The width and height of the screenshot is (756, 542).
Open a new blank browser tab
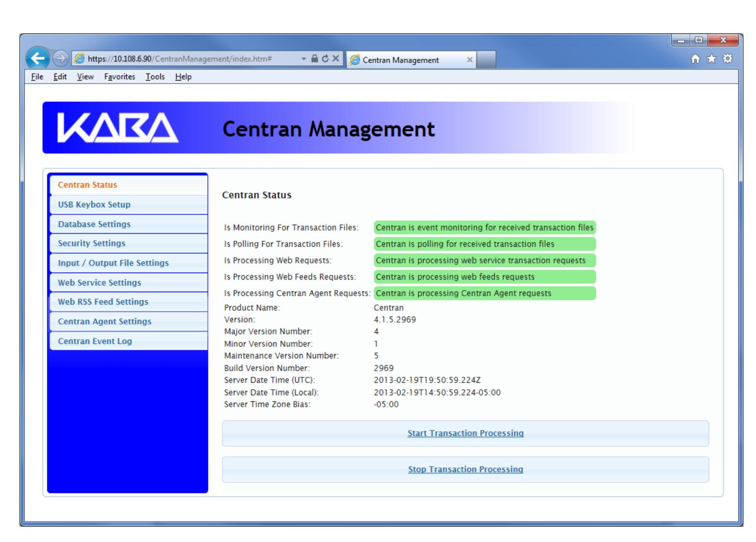pyautogui.click(x=486, y=60)
